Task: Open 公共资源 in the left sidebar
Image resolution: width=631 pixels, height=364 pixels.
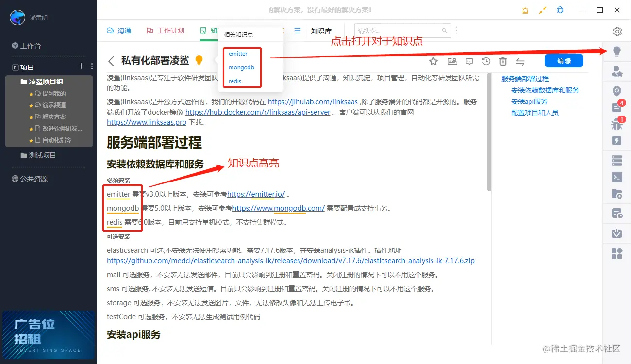Action: click(x=30, y=179)
